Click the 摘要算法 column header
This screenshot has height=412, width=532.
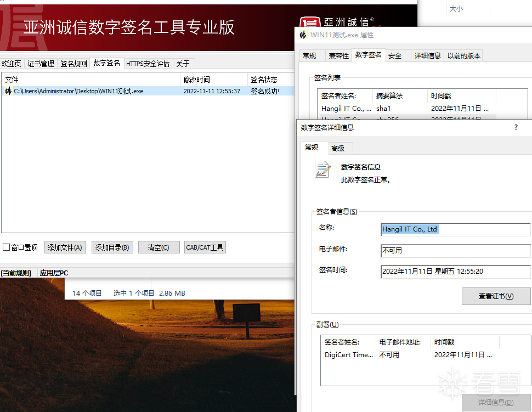(400, 95)
